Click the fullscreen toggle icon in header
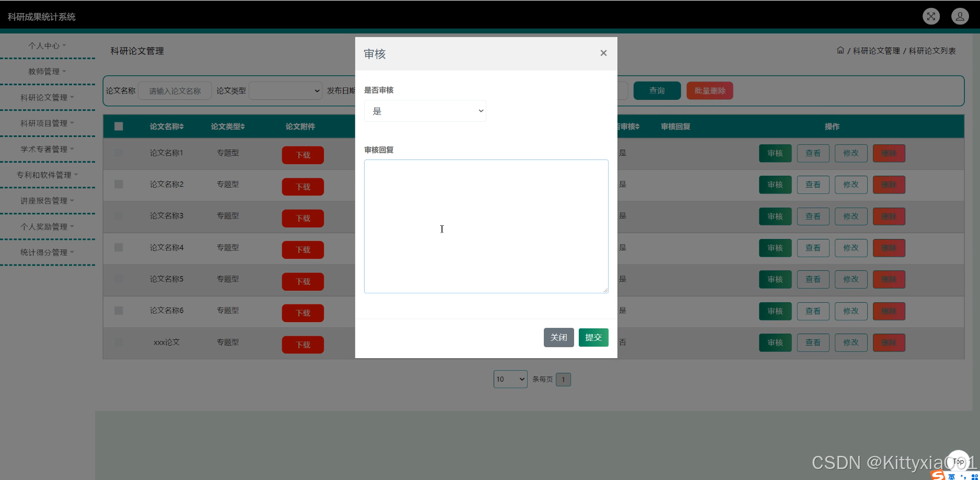 click(931, 16)
